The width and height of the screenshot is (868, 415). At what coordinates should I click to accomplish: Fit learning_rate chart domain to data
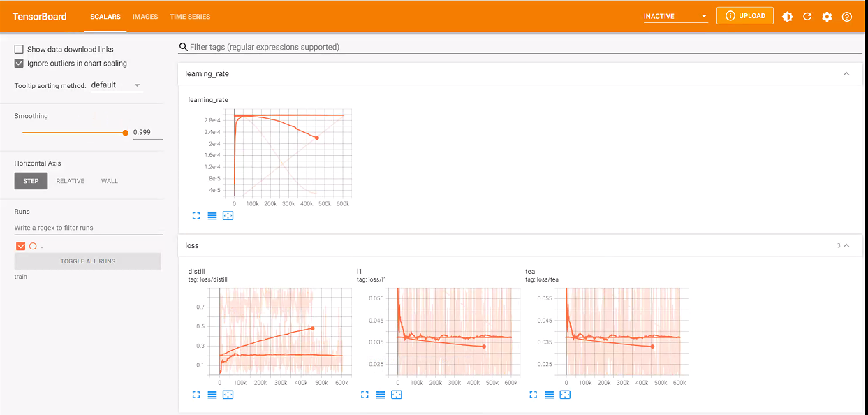click(x=228, y=216)
